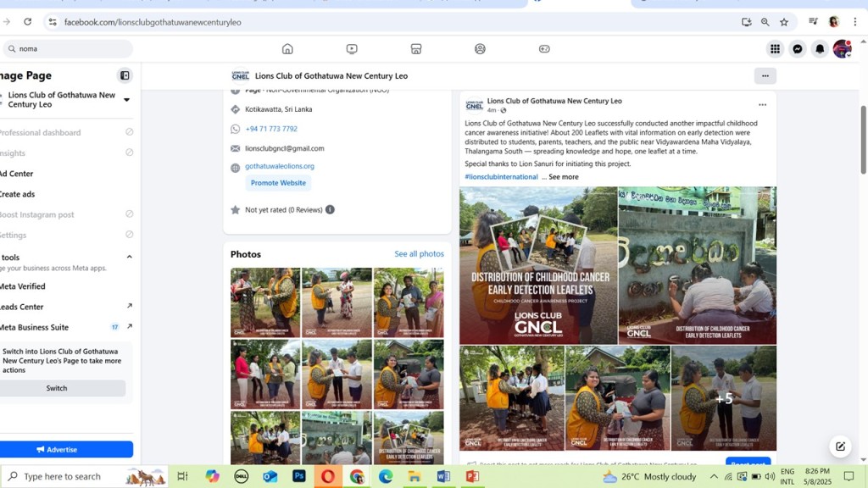868x488 pixels.
Task: Open Opera browser from taskbar
Action: click(328, 476)
